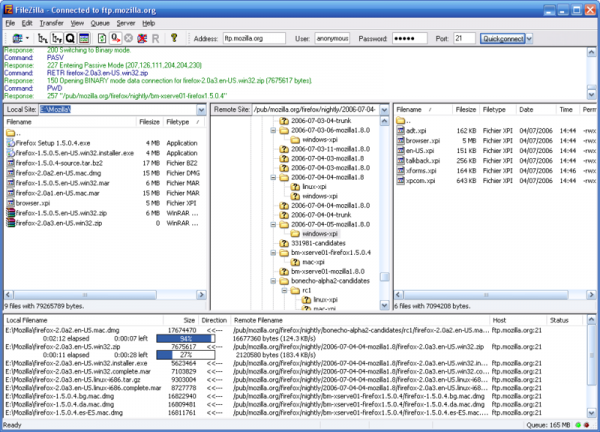Screen dimensions: 600x432
Task: Collapse the 2006-07-03-06-mozilla1.8.0 tree folder
Action: click(273, 130)
